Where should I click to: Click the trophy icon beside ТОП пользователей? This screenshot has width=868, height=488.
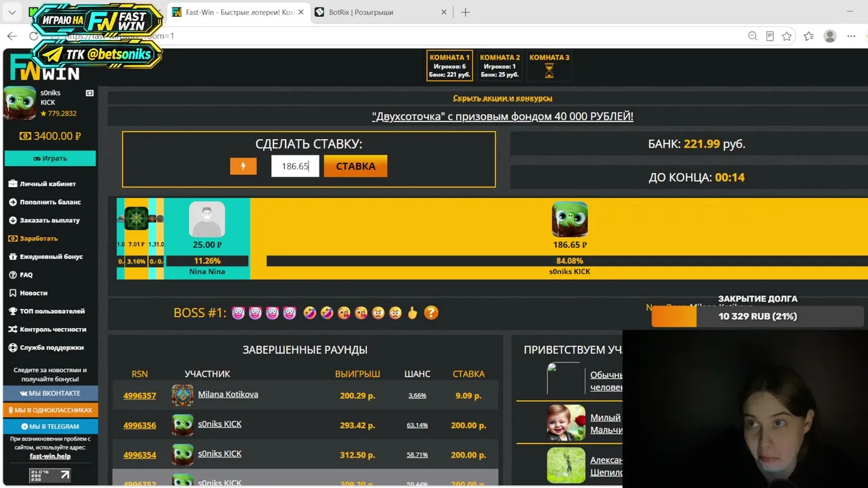coord(13,311)
